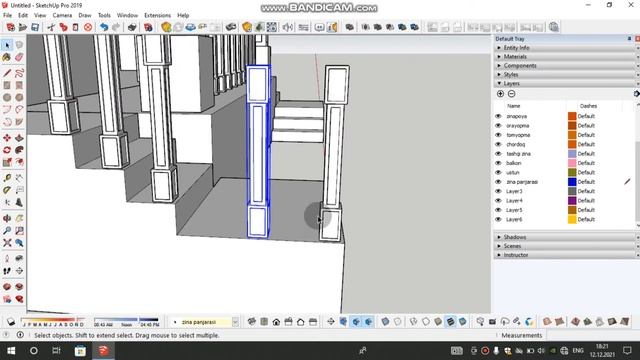The height and width of the screenshot is (360, 640).
Task: Choose the Paint Bucket tool
Action: (x=7, y=57)
